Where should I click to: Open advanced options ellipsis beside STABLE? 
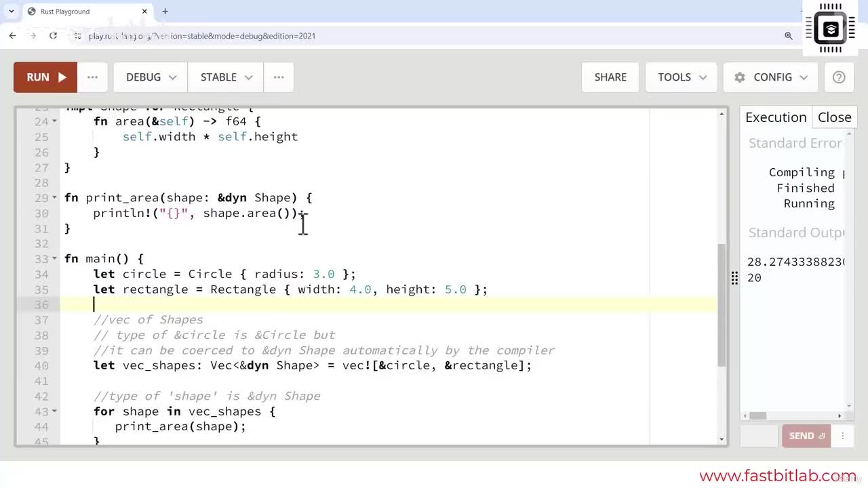click(279, 77)
